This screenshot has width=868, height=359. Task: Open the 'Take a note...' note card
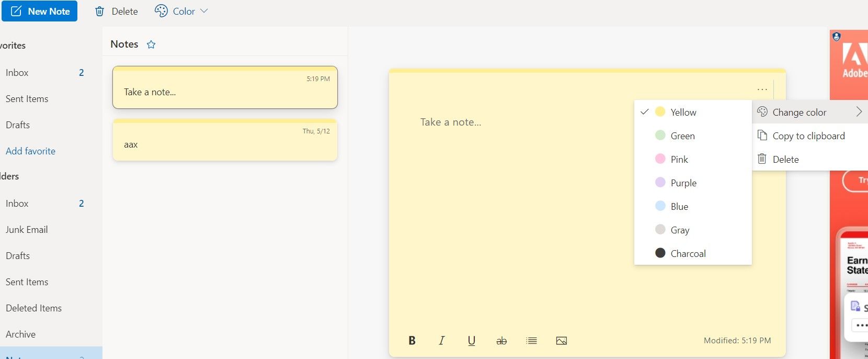(225, 87)
